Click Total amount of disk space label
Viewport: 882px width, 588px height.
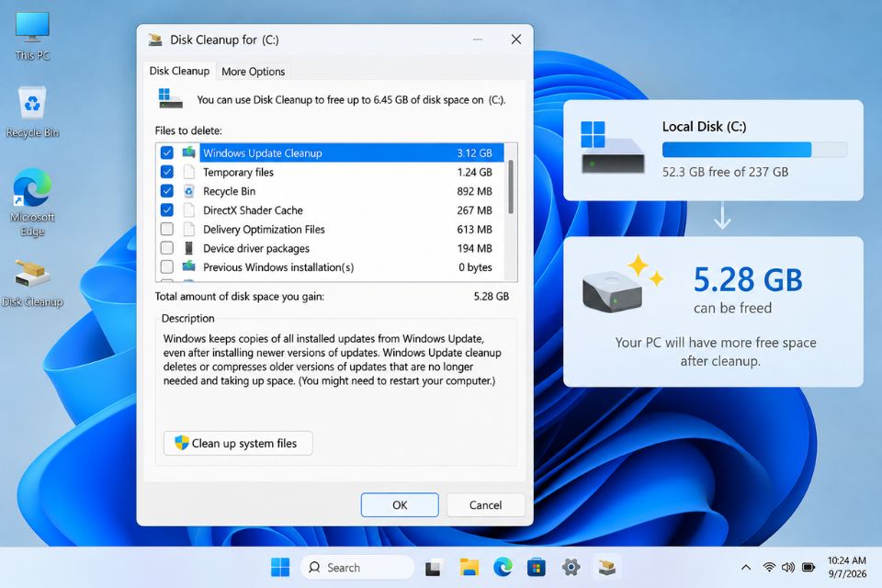click(240, 297)
